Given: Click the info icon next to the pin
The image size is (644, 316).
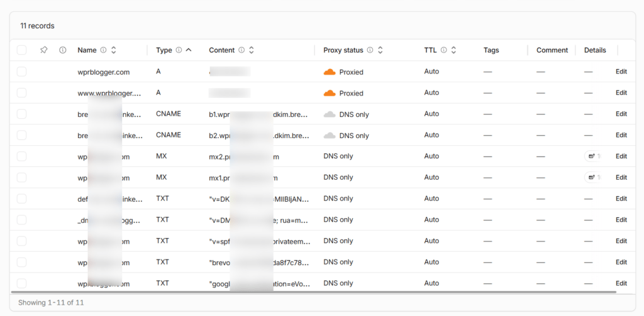Looking at the screenshot, I should [x=63, y=50].
